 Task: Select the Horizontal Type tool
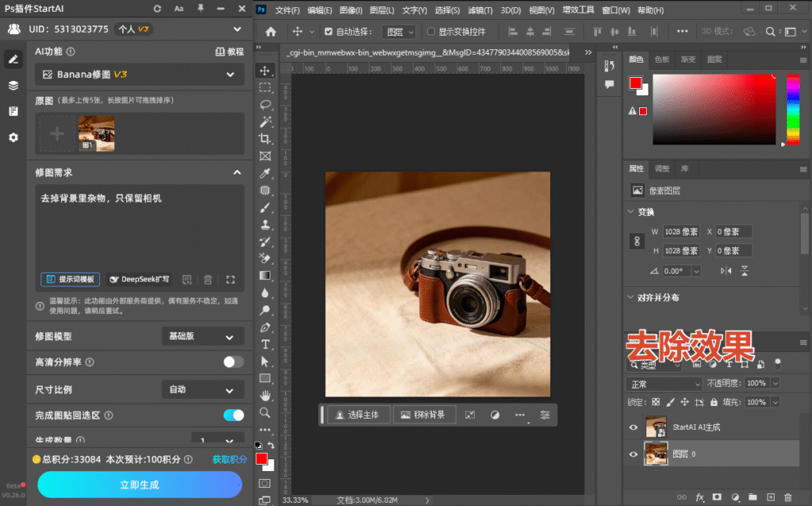click(265, 344)
